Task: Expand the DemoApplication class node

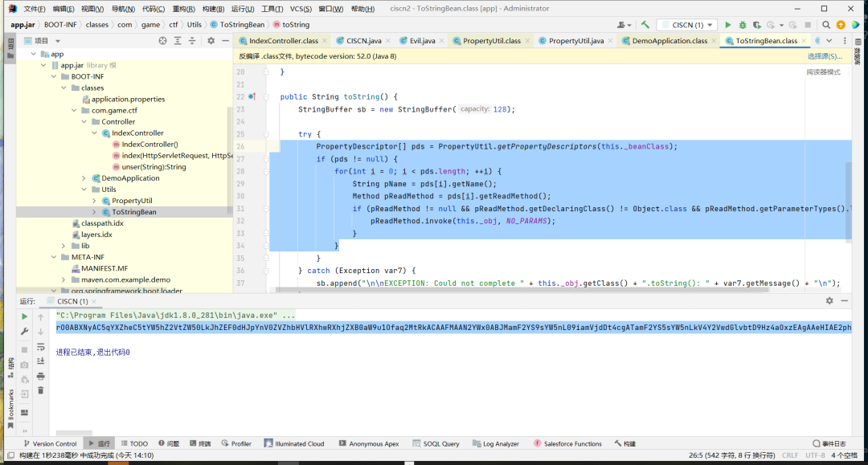Action: 84,178
